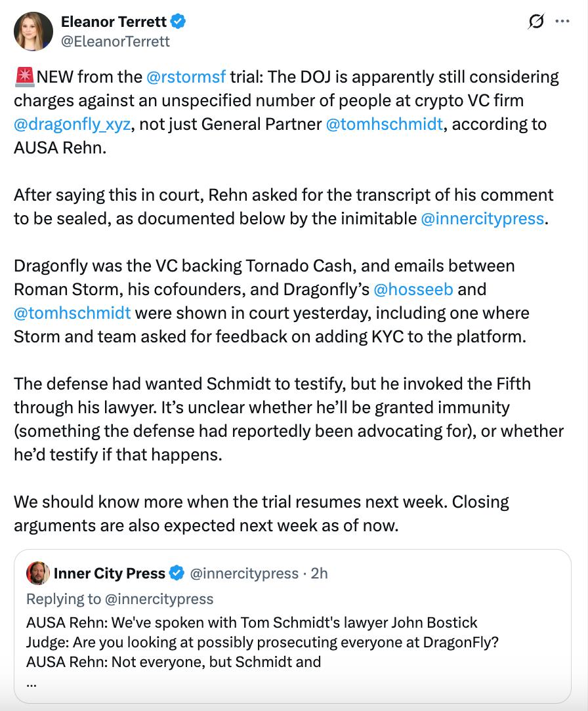588x711 pixels.
Task: Visit the @dragonfly_xyz mention
Action: 72,124
